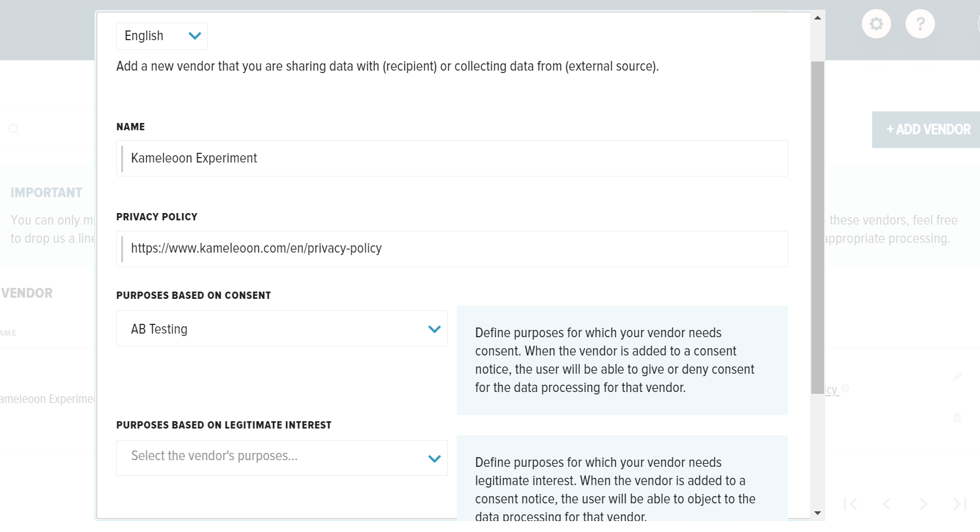Select the Kameleoon Experiment vendor row
This screenshot has width=980, height=532.
48,399
